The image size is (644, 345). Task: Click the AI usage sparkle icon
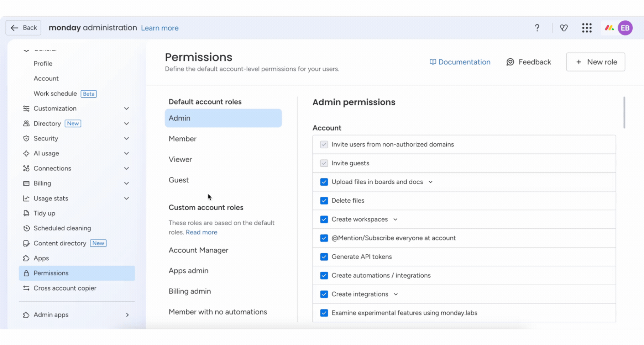[26, 153]
